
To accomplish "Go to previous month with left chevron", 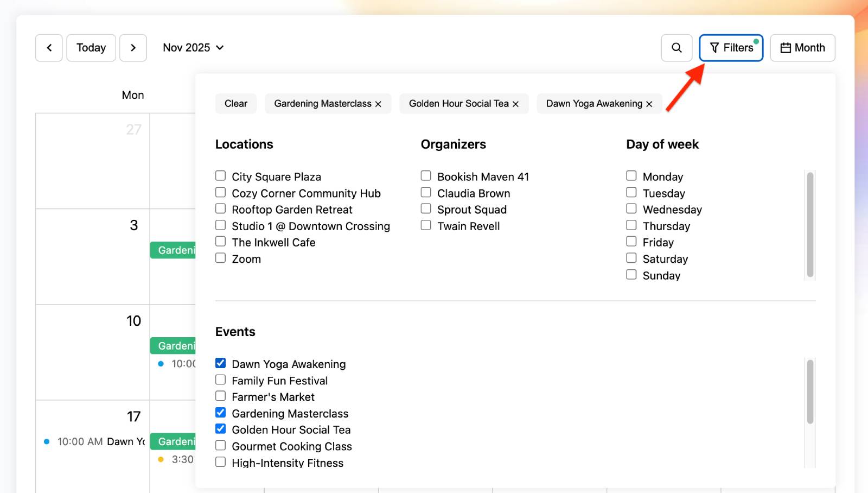I will click(x=49, y=48).
